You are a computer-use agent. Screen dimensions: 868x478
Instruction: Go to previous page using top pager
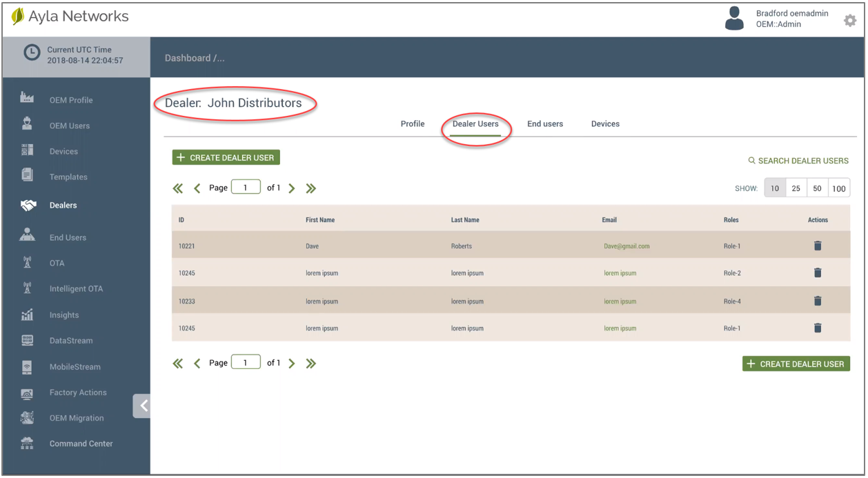tap(197, 188)
